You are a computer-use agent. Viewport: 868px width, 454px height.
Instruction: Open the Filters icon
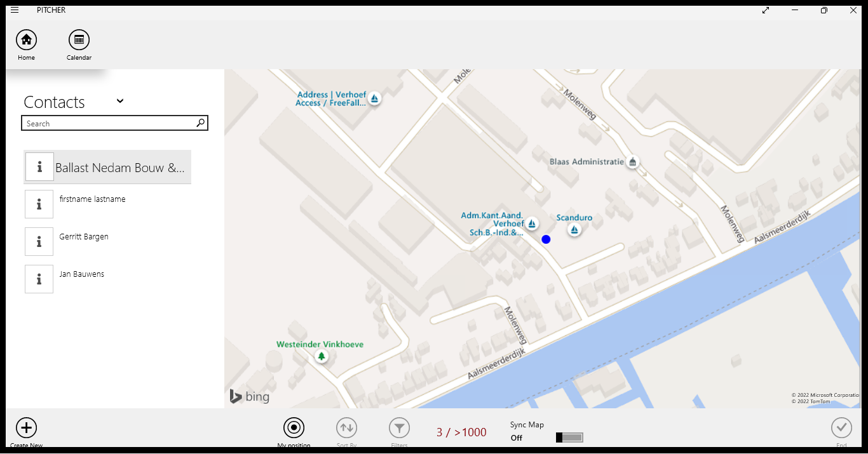(399, 428)
